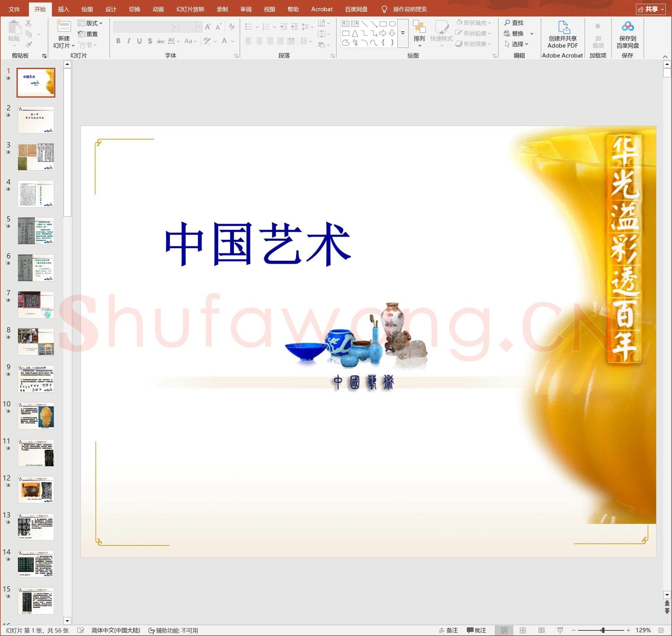
Task: Collapse the ribbon with the chevron
Action: coord(665,56)
